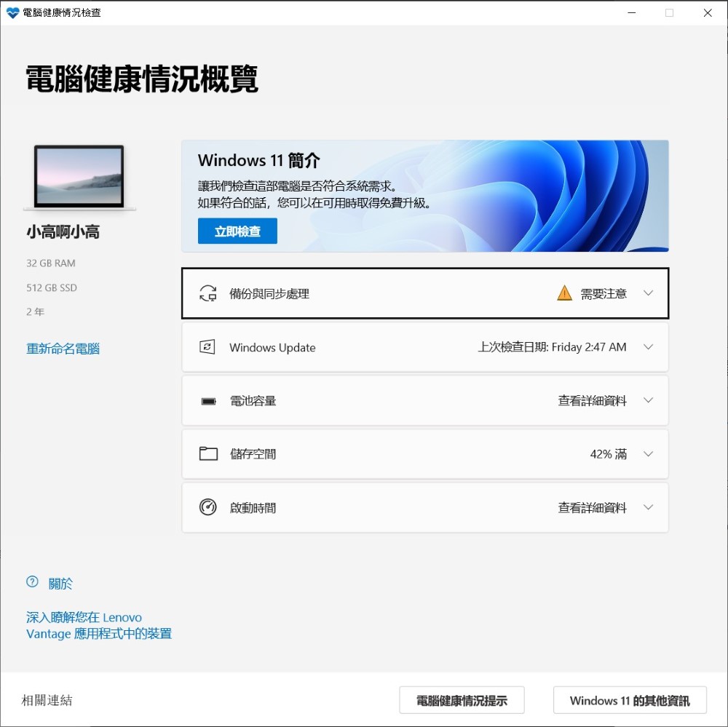Expand the 儲存空間 section chevron
Viewport: 728px width, 727px height.
tap(648, 453)
